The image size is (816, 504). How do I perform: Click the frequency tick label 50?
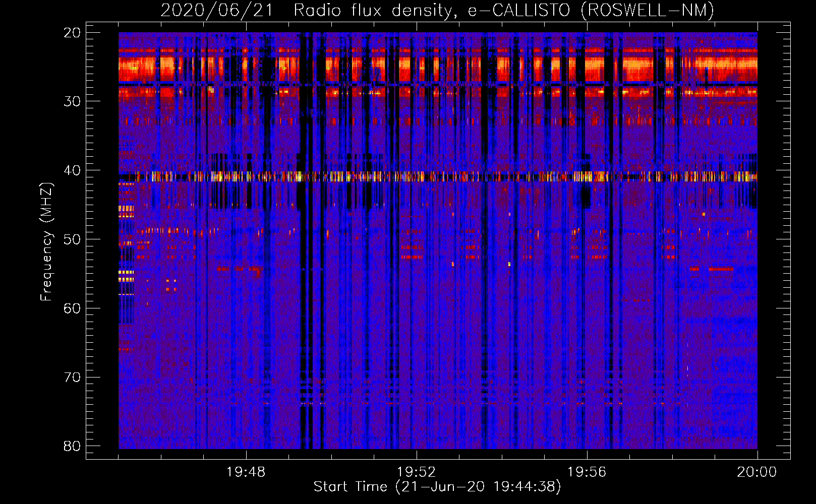coord(72,239)
